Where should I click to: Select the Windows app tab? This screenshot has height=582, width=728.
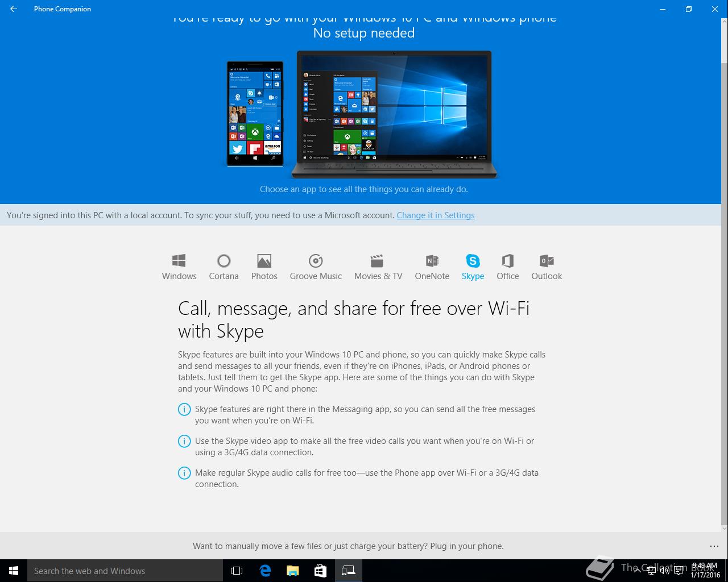179,267
